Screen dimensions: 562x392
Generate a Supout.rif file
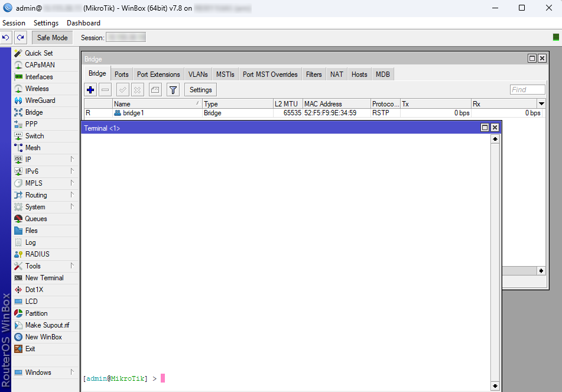click(x=47, y=325)
